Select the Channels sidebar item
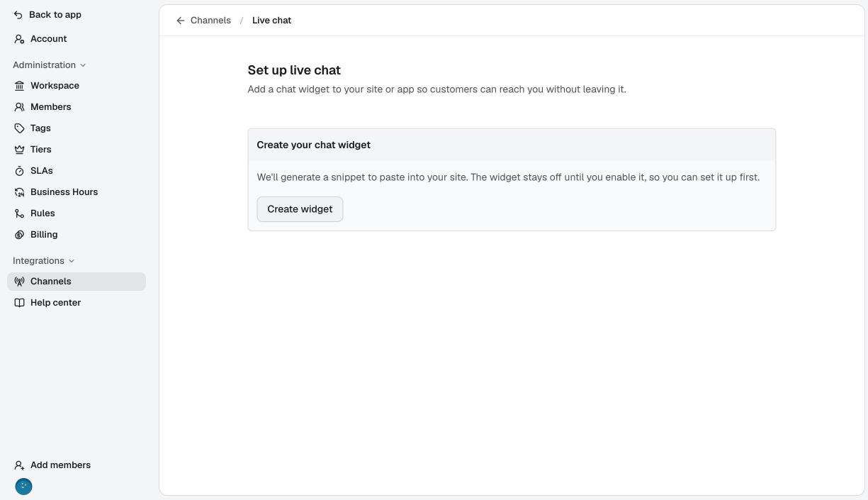 (x=77, y=282)
